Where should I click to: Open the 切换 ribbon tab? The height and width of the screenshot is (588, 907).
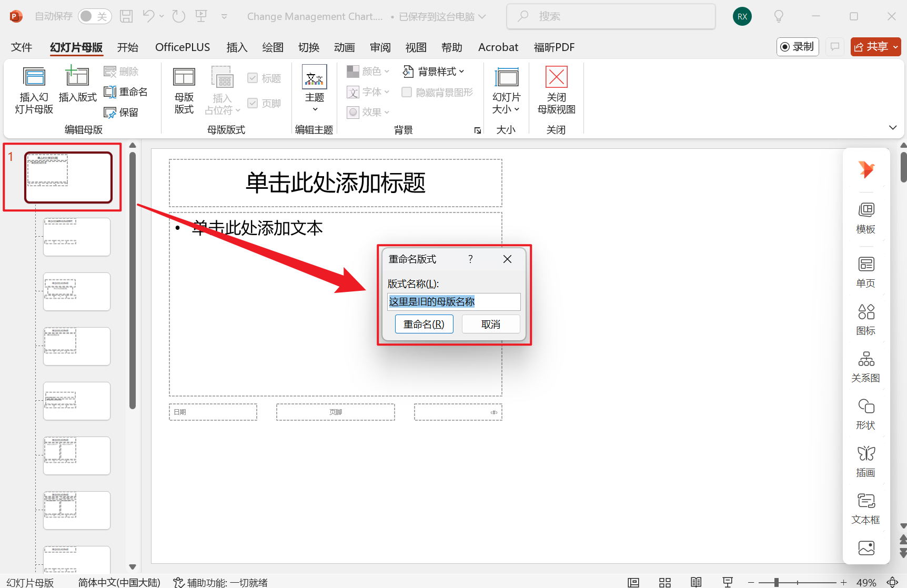308,47
